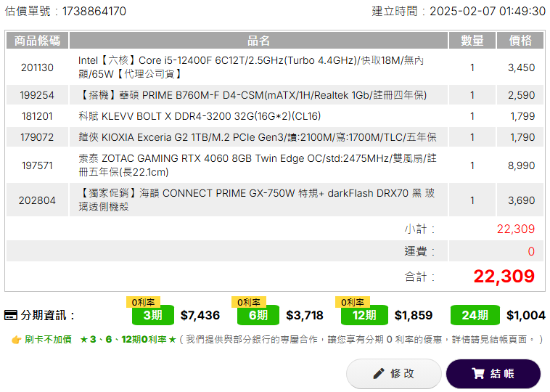Image resolution: width=550 pixels, height=392 pixels.
Task: Click the price 2,590
Action: coord(521,95)
